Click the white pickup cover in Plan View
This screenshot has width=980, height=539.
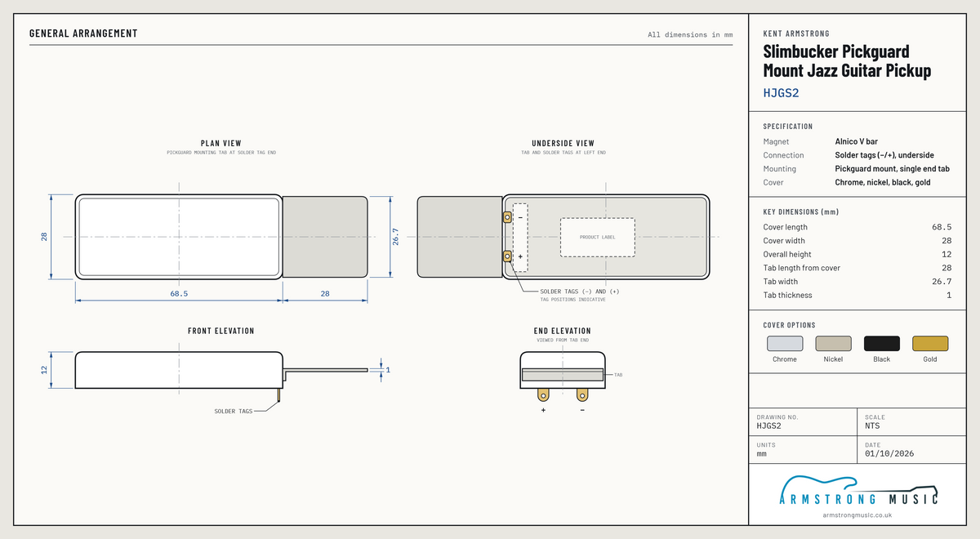coord(179,237)
